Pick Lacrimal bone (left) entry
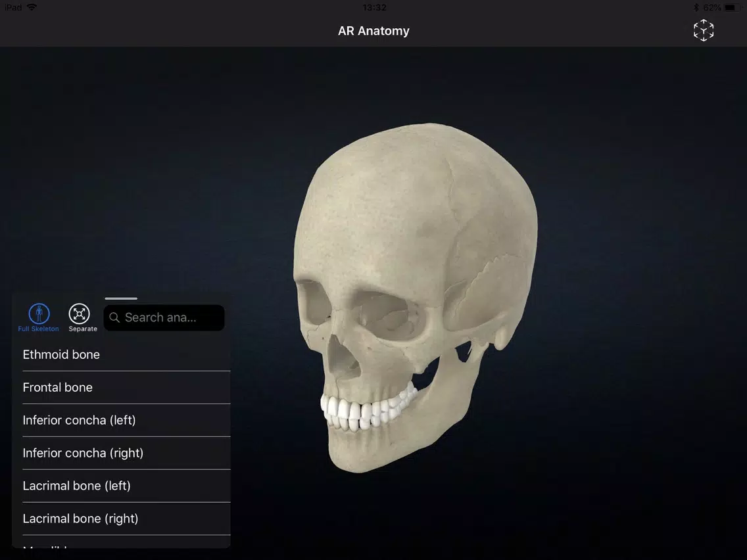 (x=126, y=486)
